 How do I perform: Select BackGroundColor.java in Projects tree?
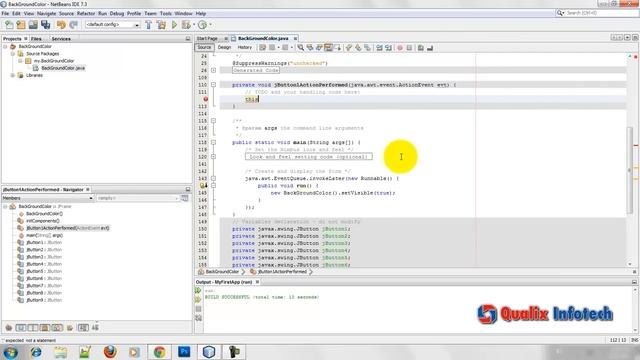pos(63,68)
